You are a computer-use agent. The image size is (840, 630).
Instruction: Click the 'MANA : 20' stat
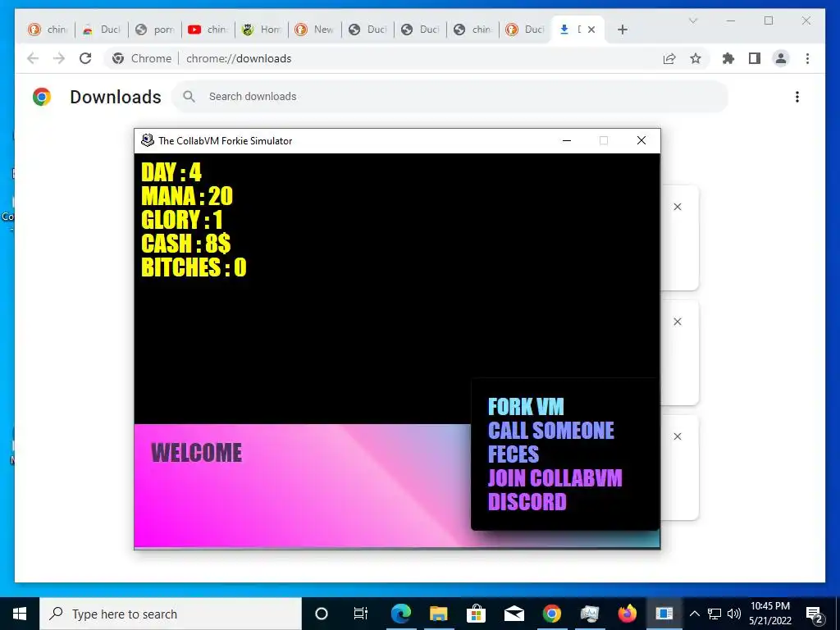pyautogui.click(x=187, y=196)
